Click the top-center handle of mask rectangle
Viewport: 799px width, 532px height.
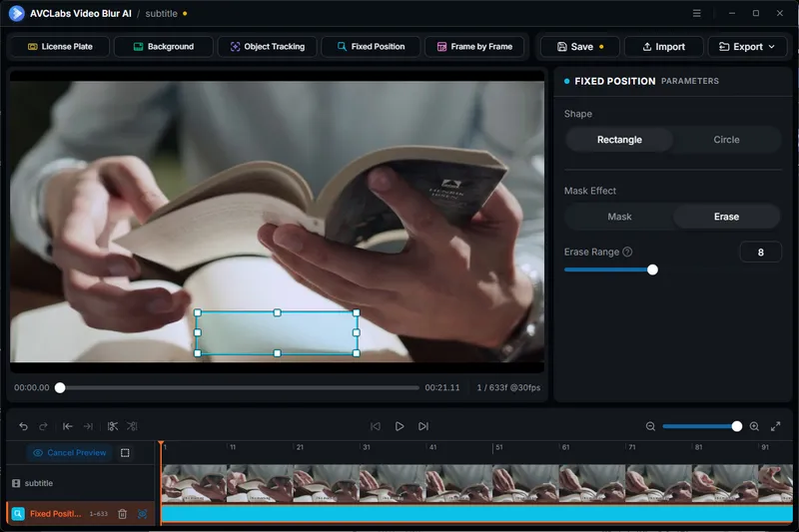[x=278, y=312]
